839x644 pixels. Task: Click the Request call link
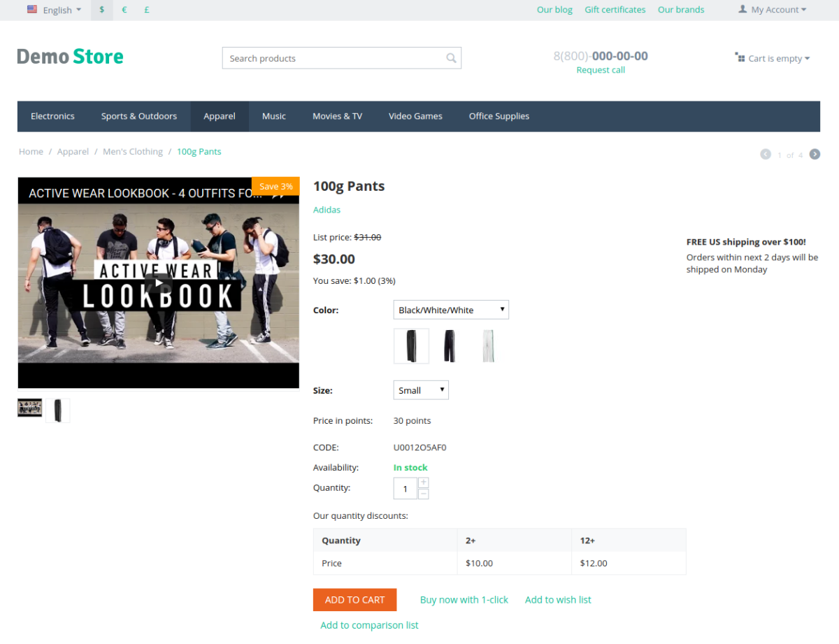tap(601, 70)
